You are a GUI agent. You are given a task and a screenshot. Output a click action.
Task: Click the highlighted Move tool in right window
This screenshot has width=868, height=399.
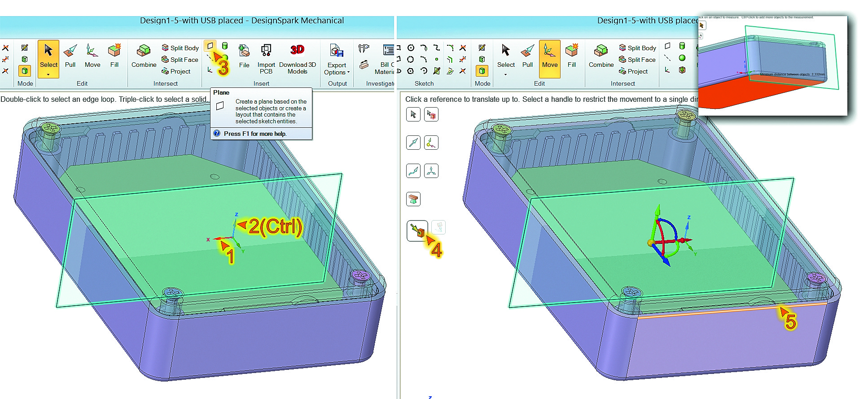point(550,58)
